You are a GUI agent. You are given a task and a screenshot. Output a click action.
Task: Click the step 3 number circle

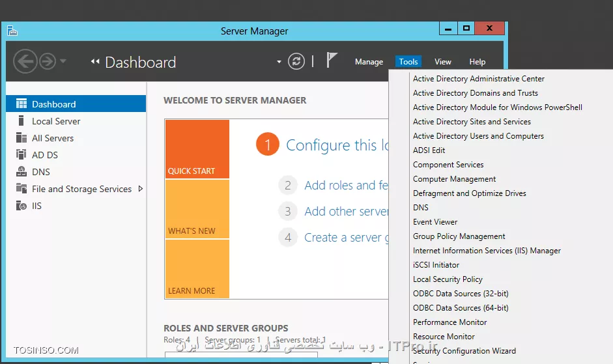288,211
